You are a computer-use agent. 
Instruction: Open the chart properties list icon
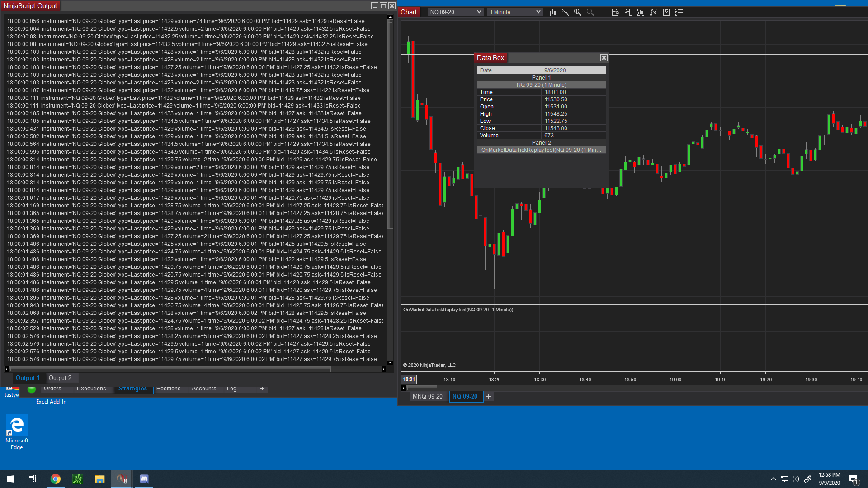pos(679,12)
